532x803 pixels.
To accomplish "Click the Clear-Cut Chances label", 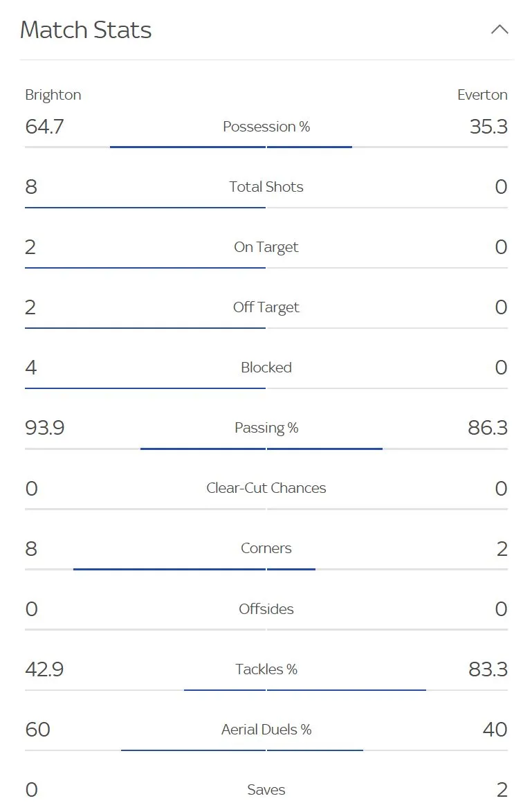I will tap(266, 488).
